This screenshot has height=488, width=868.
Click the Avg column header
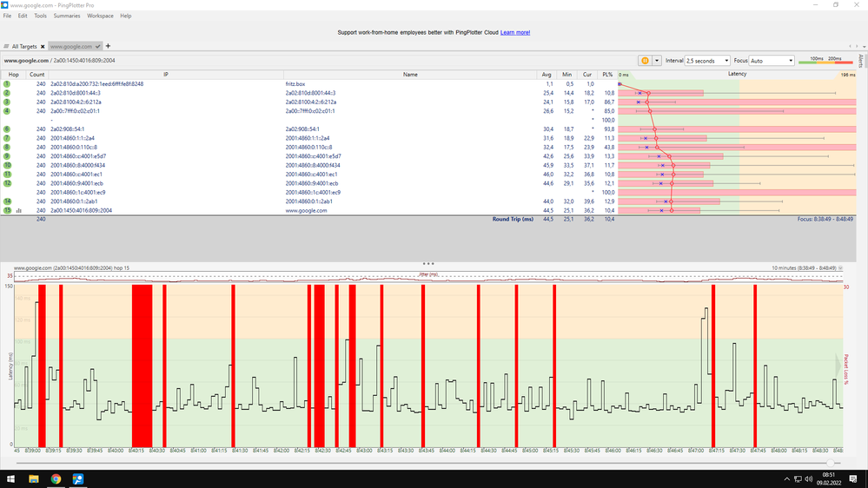(x=547, y=75)
